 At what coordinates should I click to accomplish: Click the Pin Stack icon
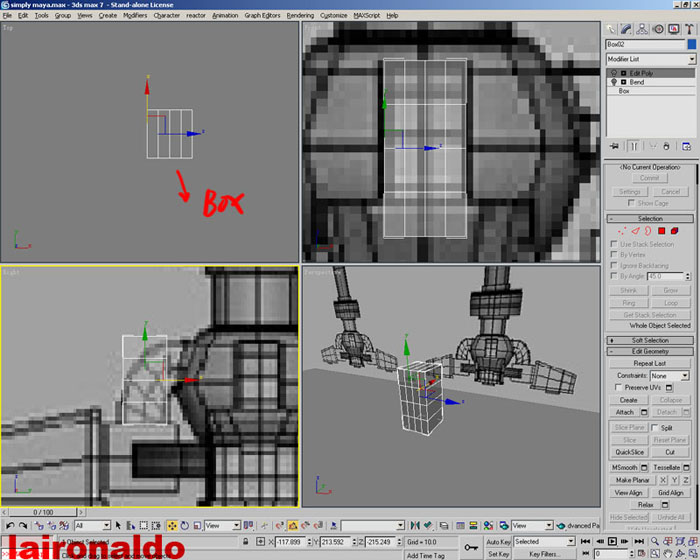pos(614,145)
